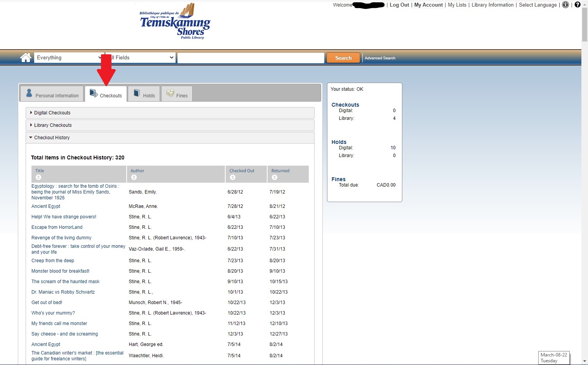Viewport: 588px width, 365px height.
Task: Select the Checkouts tab
Action: 106,94
